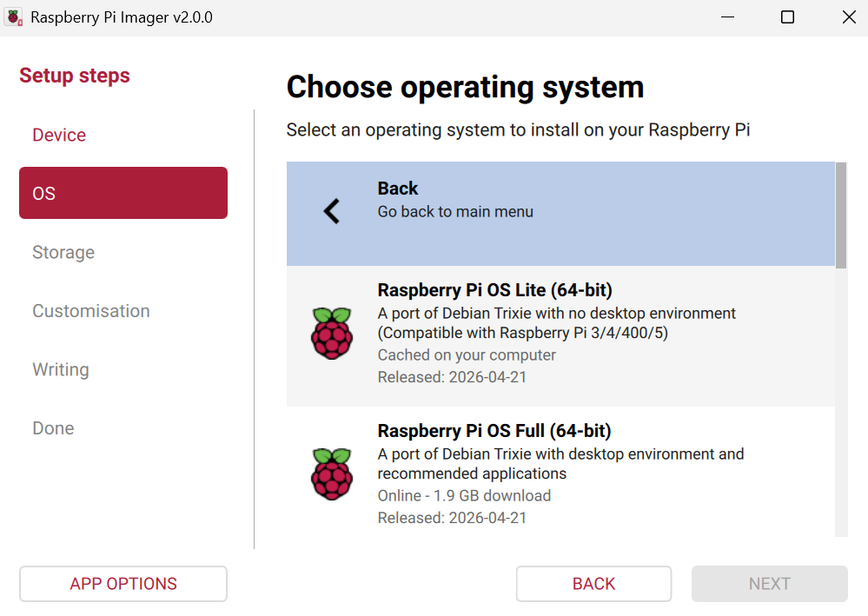Click the 'Setup steps' heading
Image resolution: width=868 pixels, height=616 pixels.
74,76
